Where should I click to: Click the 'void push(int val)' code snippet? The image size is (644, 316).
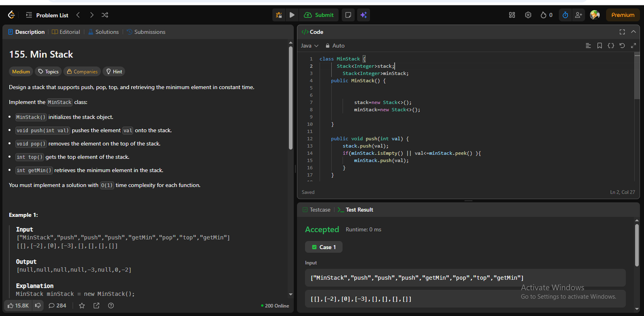click(x=42, y=130)
